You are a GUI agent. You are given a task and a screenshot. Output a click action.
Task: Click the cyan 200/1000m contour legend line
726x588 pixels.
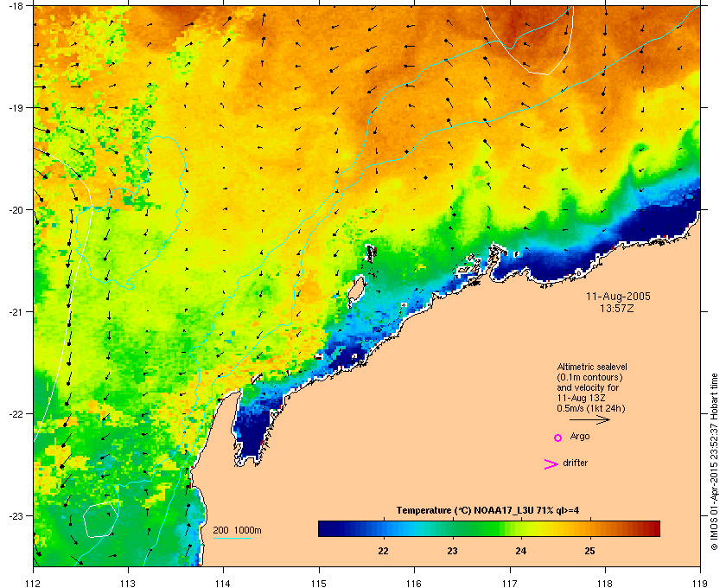[232, 538]
